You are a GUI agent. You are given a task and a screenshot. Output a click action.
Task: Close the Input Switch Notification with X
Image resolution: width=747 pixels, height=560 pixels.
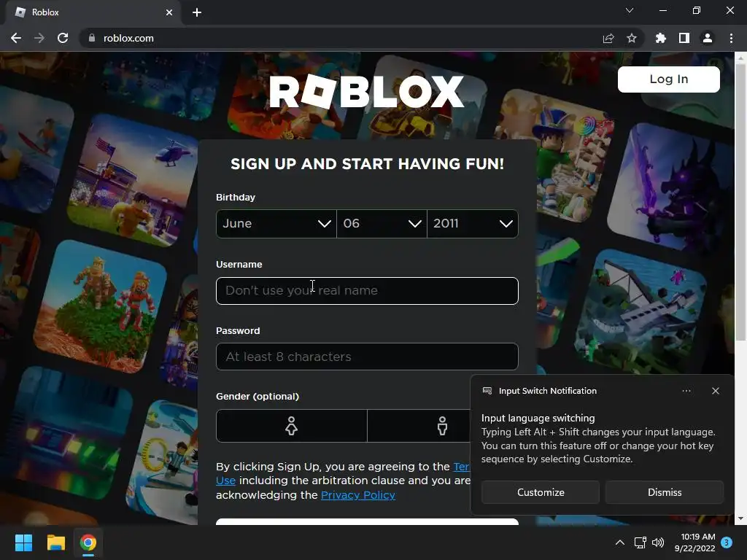(x=715, y=391)
